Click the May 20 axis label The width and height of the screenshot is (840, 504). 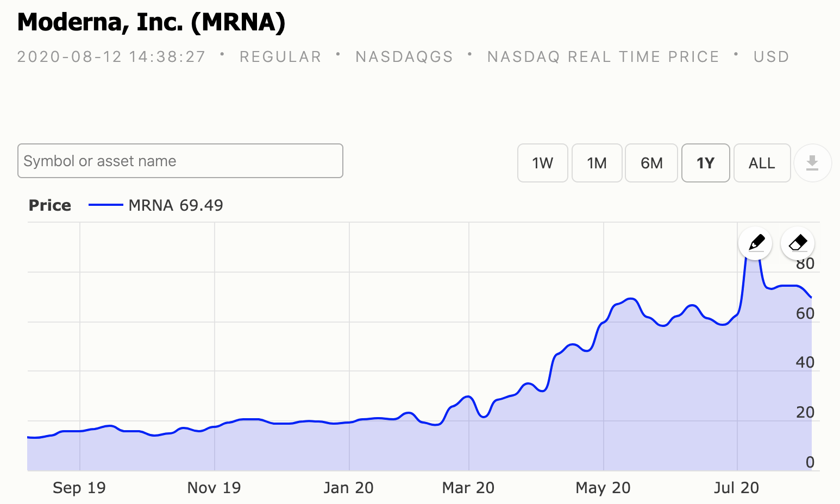pos(603,488)
